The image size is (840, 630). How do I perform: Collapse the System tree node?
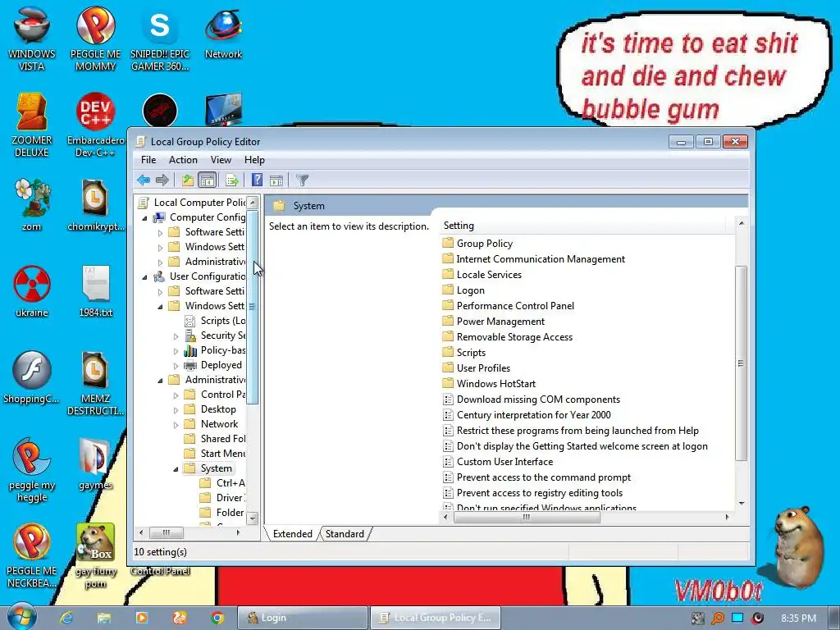click(x=176, y=469)
